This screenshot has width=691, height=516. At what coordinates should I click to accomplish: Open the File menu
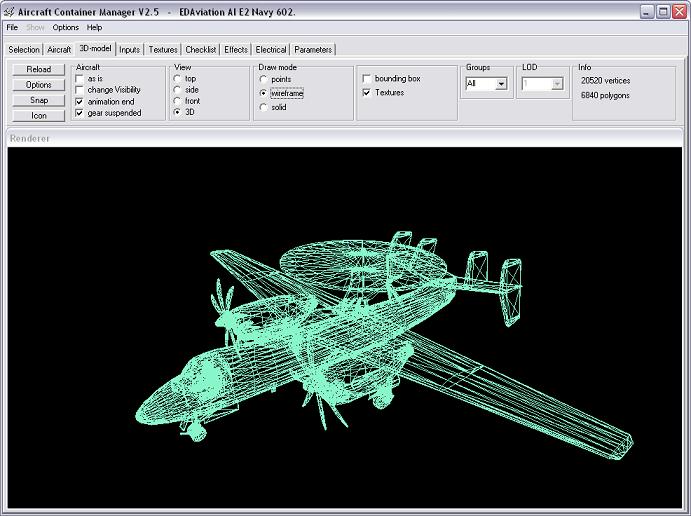(12, 27)
